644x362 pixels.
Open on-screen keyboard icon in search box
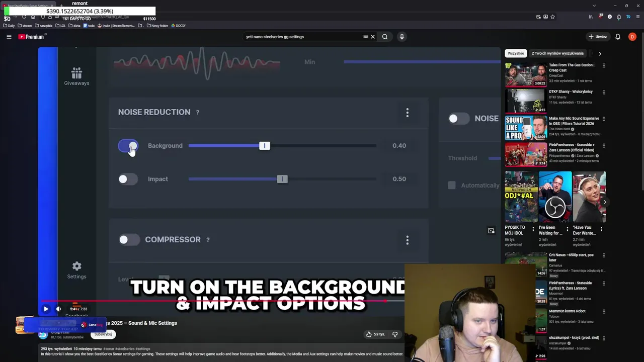click(x=366, y=37)
